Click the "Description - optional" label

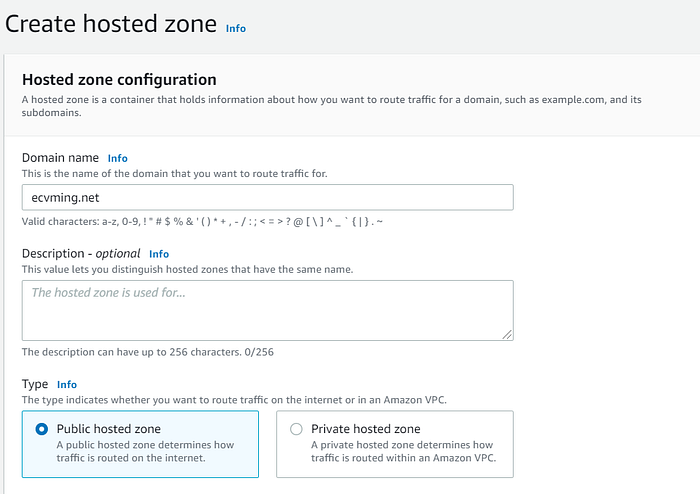81,254
